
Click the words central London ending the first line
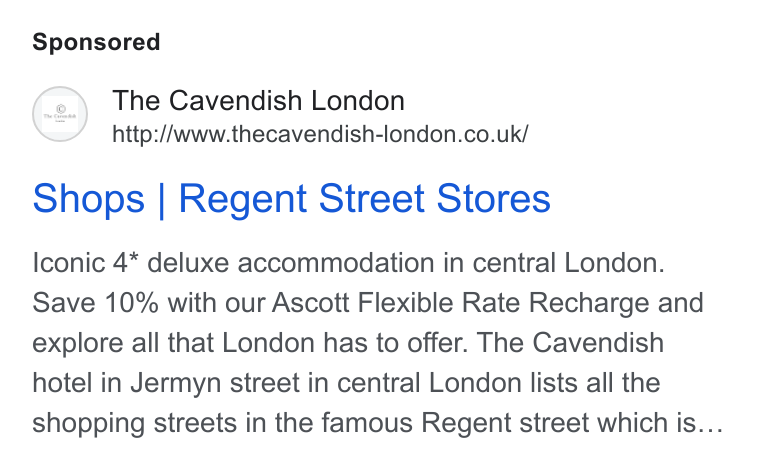point(569,263)
